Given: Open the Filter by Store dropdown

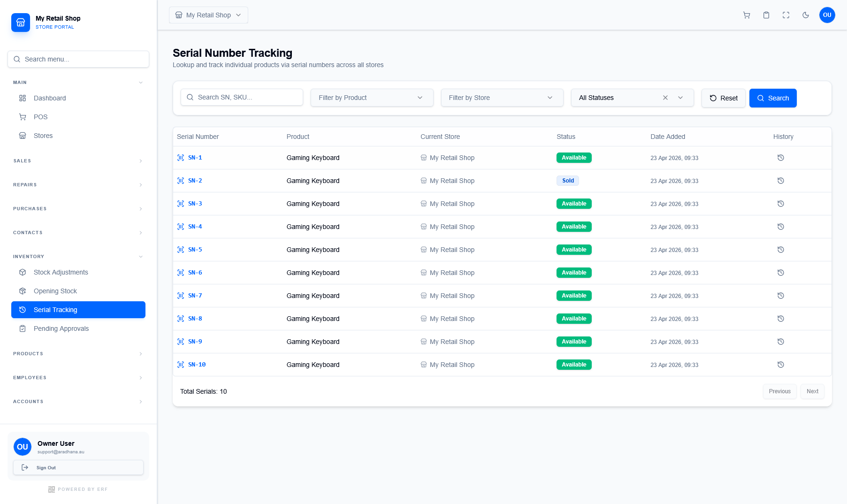Looking at the screenshot, I should 502,98.
